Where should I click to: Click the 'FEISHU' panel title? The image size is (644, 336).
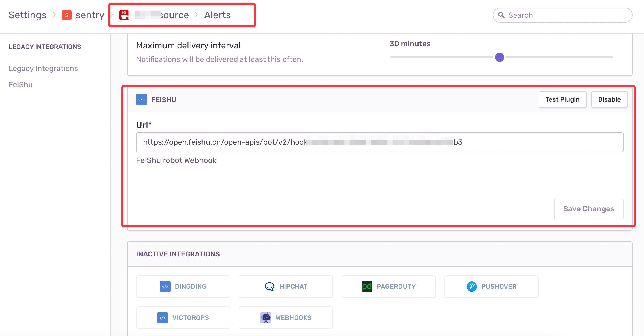point(164,100)
